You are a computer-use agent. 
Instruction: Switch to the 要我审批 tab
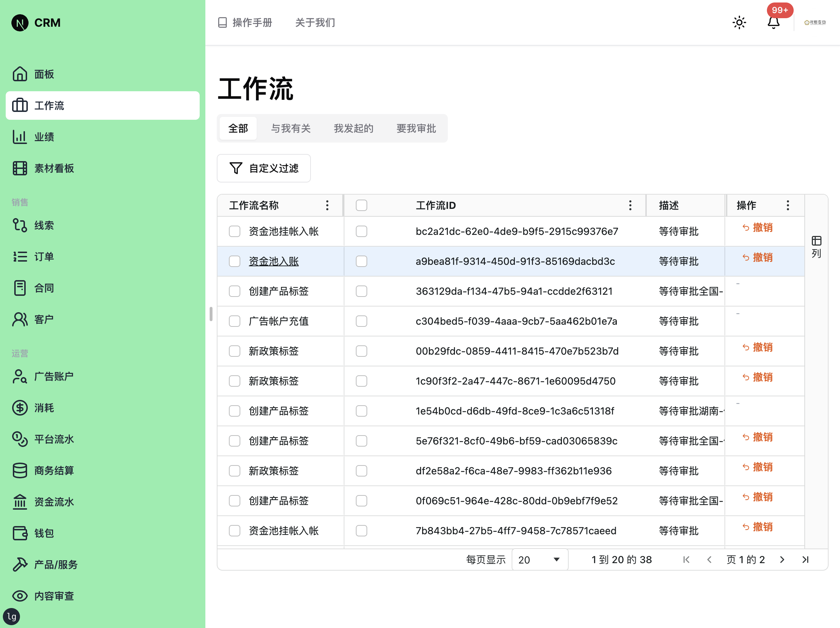[x=415, y=128]
